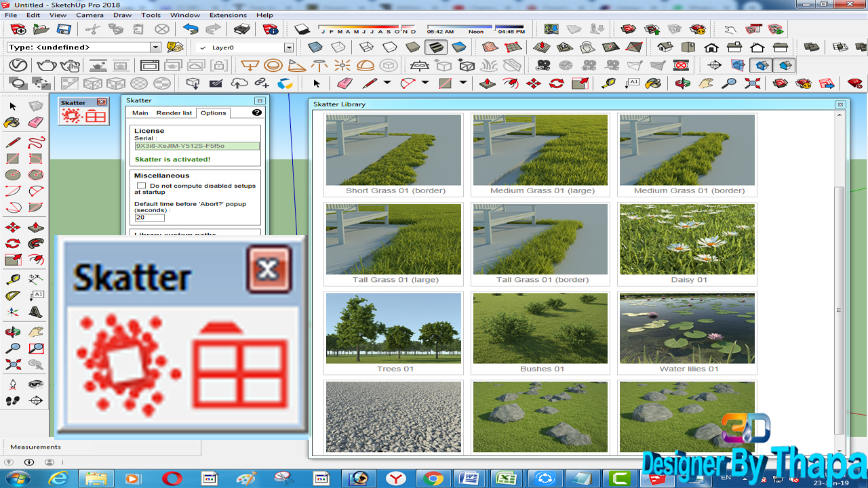
Task: Open the Draw menu
Action: (122, 15)
